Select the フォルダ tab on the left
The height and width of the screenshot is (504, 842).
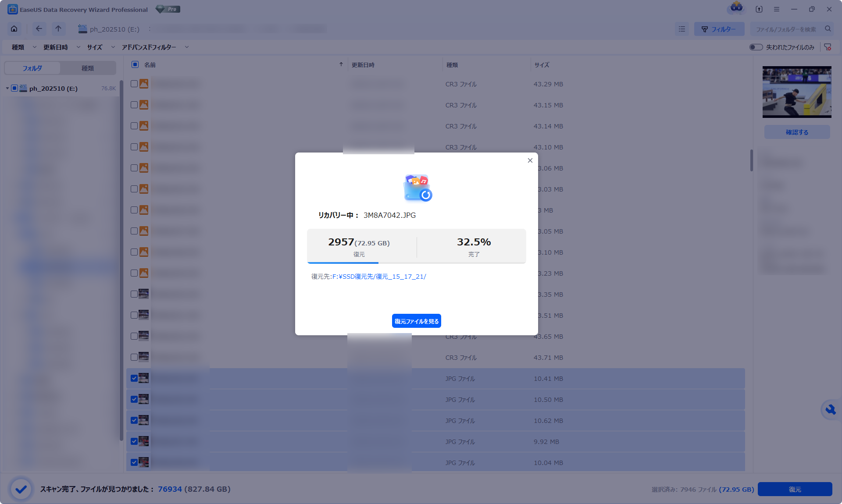(x=32, y=68)
